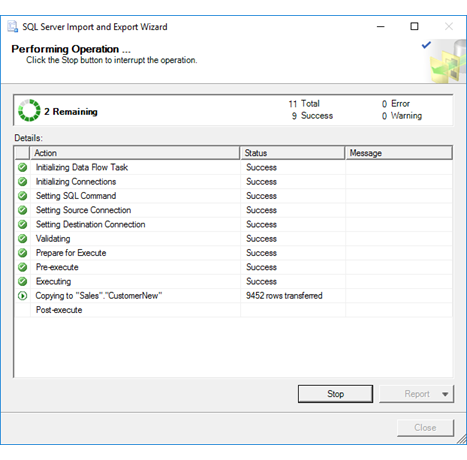Click the Details label
Viewport: 467px width, 460px height.
tap(28, 138)
